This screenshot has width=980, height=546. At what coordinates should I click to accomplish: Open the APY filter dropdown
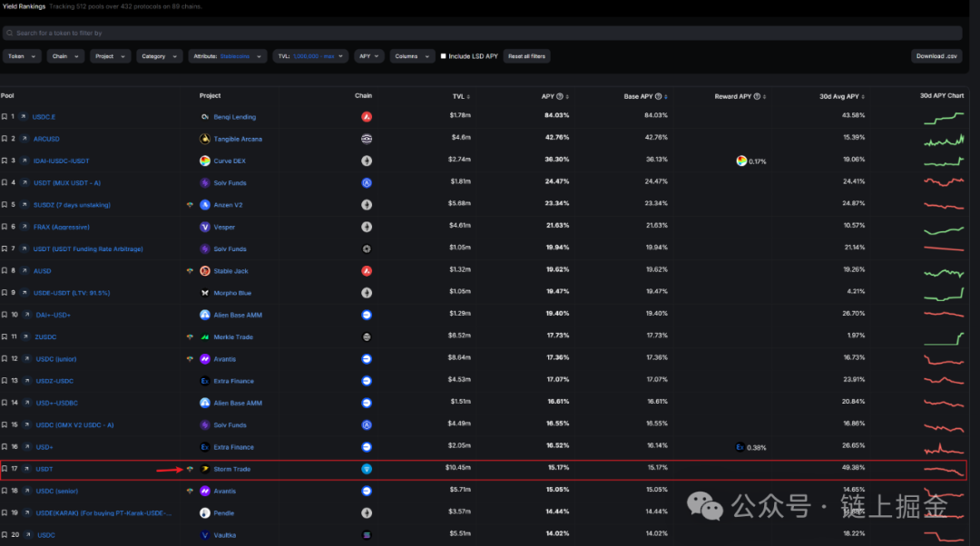pos(368,56)
